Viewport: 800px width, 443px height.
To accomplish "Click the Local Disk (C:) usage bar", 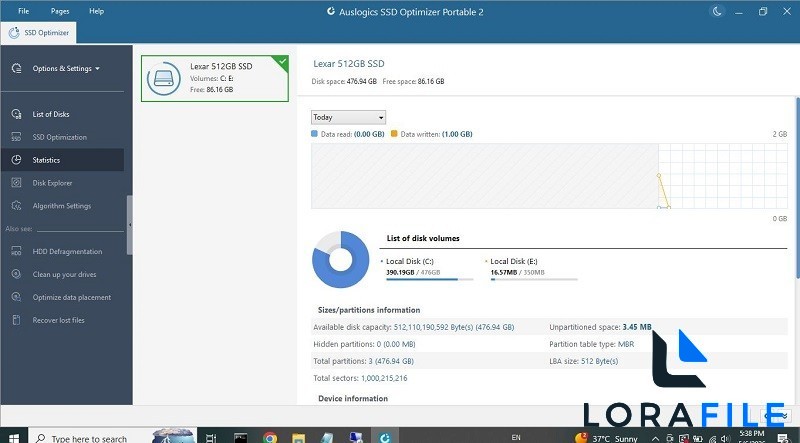I will point(430,279).
